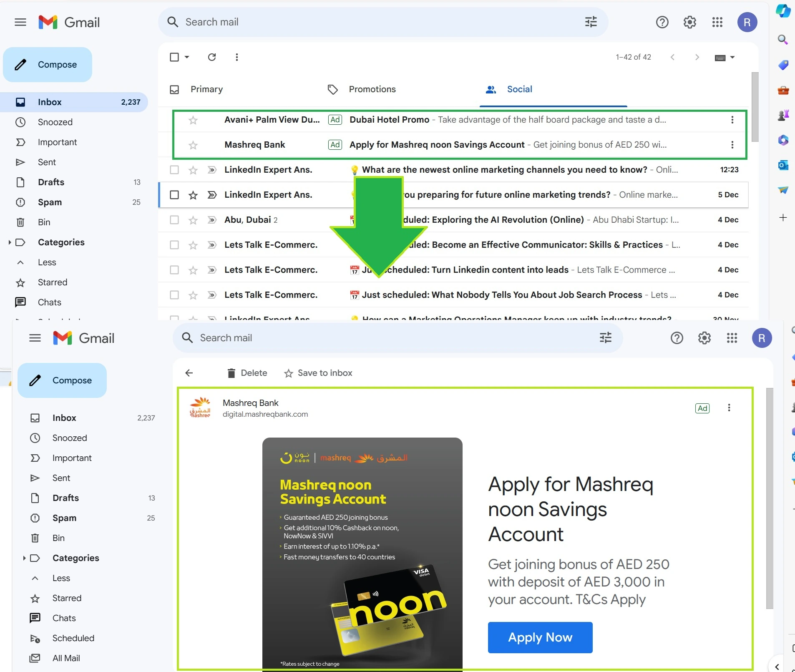Open Drafts in lower Gmail sidebar
795x672 pixels.
pos(65,498)
